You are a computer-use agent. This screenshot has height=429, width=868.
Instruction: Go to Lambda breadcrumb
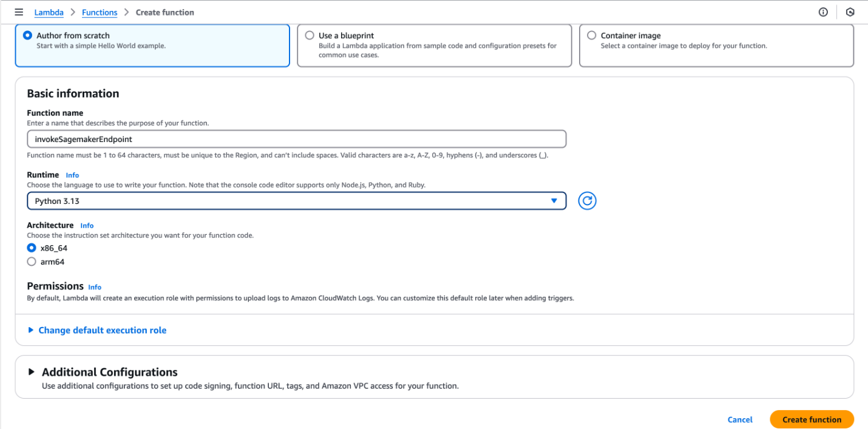click(x=49, y=12)
